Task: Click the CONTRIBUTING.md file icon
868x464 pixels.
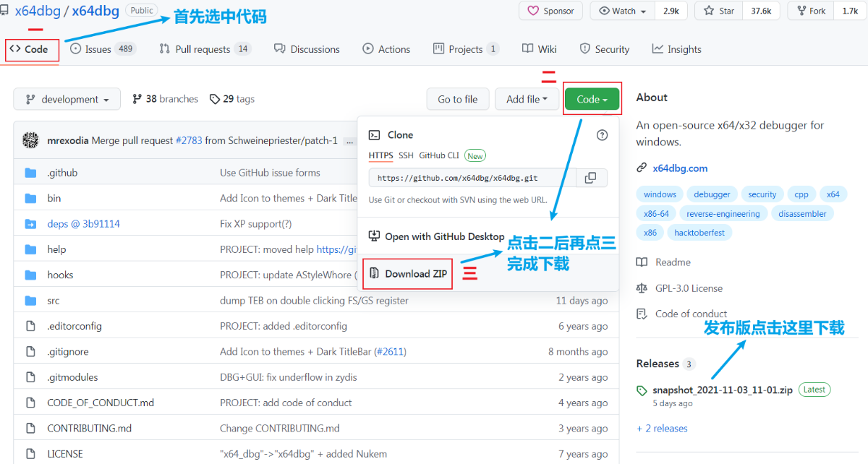Action: (30, 429)
